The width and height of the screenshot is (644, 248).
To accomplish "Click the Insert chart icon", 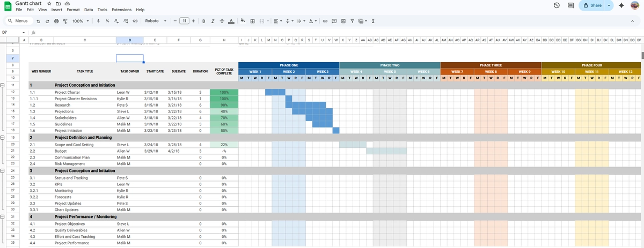I will [343, 21].
